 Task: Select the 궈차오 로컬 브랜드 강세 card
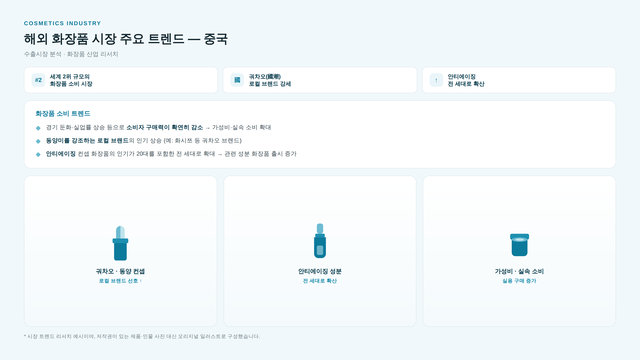coord(320,80)
